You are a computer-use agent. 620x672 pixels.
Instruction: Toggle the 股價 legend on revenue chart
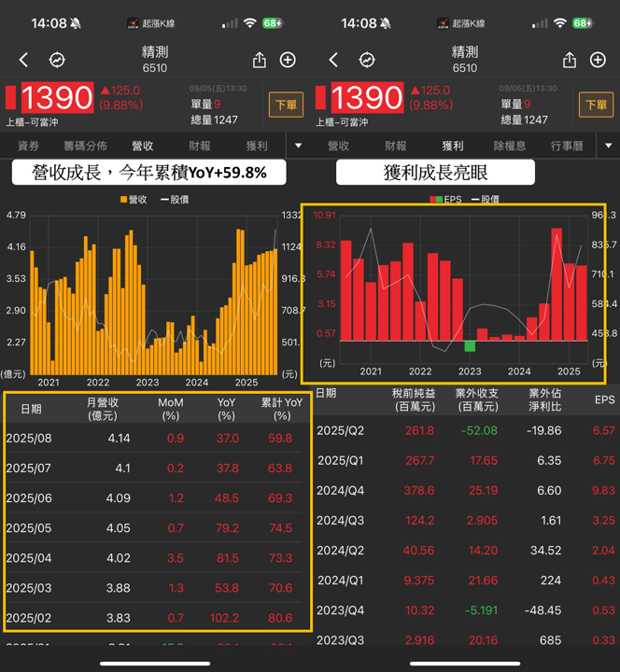[175, 200]
